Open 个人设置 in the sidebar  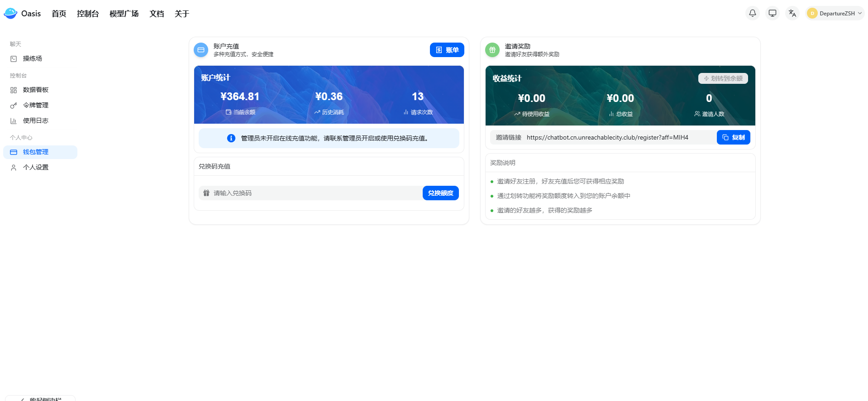35,168
